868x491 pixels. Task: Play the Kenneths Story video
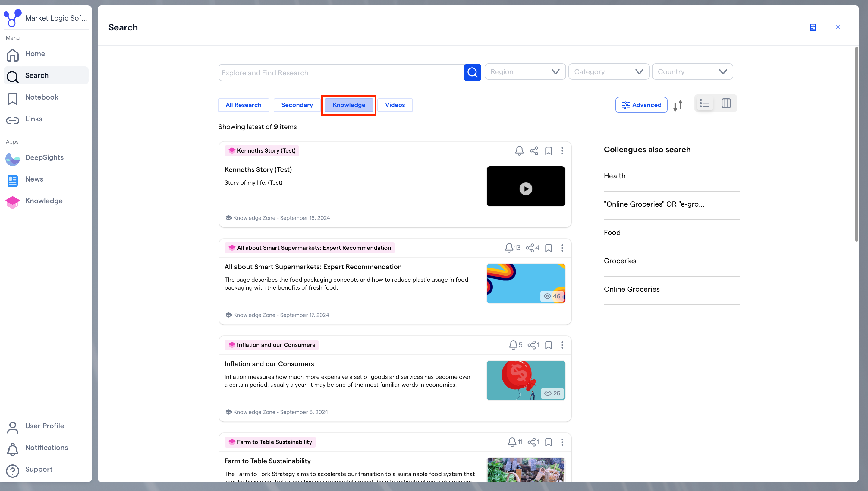point(526,189)
